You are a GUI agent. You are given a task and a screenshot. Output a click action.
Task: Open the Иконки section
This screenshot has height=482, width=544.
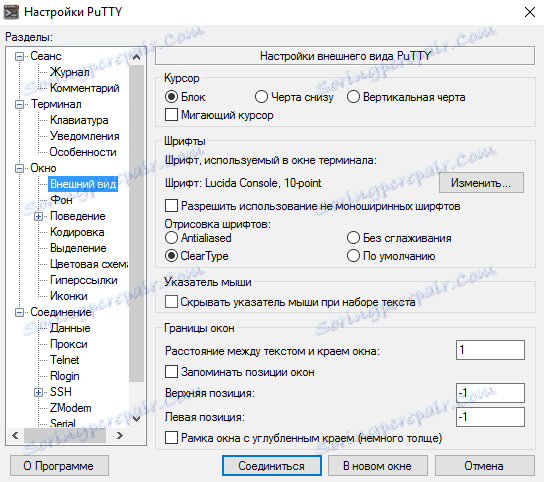click(69, 296)
